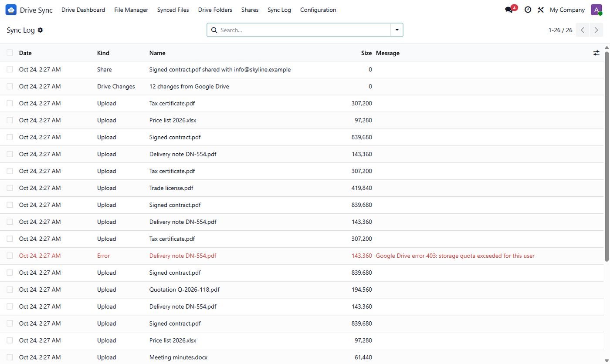Select the 12 changes from Google Drive row checkbox
The image size is (610, 364).
pos(10,86)
